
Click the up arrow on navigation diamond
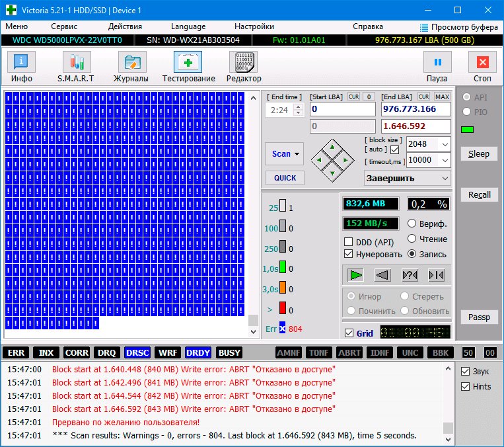pos(332,146)
